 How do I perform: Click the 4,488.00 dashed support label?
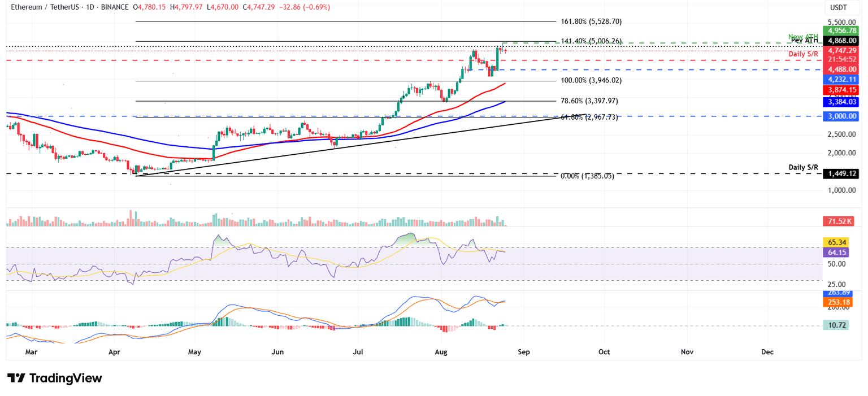point(841,69)
